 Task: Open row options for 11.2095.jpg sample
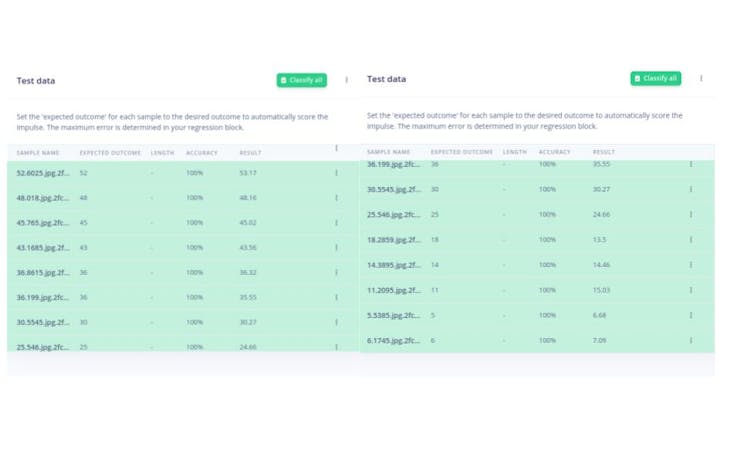(691, 290)
